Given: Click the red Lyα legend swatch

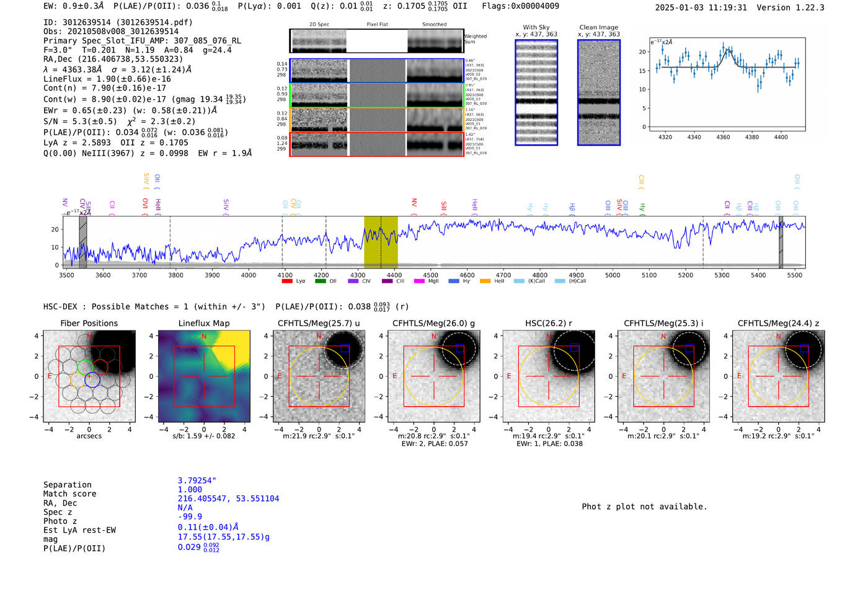Looking at the screenshot, I should point(286,281).
